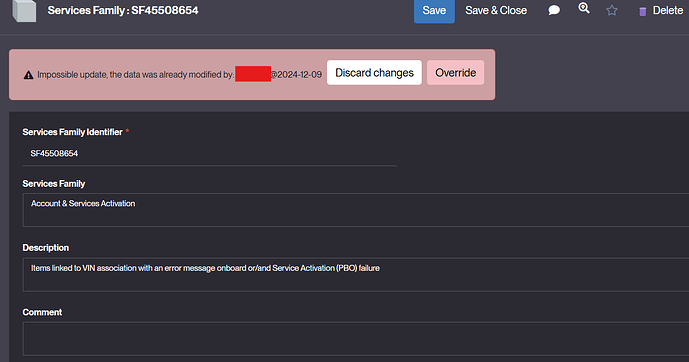Click the Services Family text box
This screenshot has width=689, height=362.
(356, 210)
